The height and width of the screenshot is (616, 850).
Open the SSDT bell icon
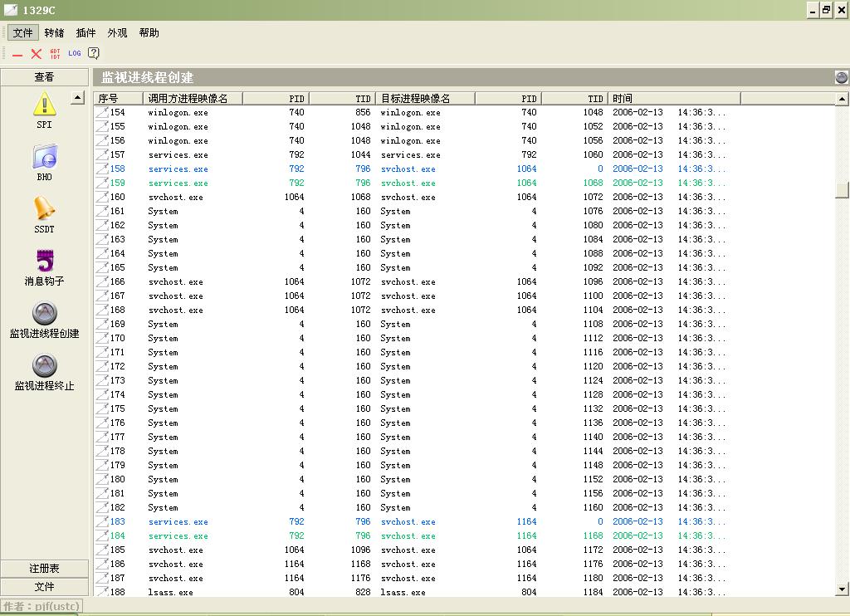click(x=44, y=209)
